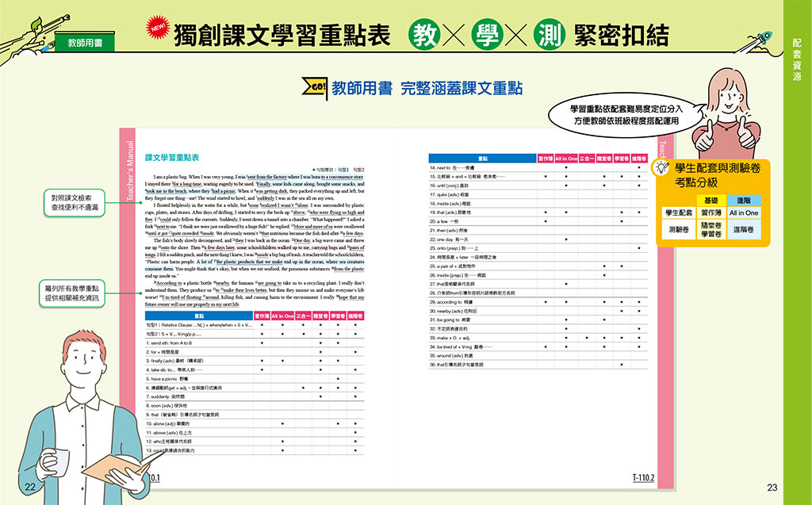Click the yellow GO! flag icon
812x505 pixels.
pos(314,89)
